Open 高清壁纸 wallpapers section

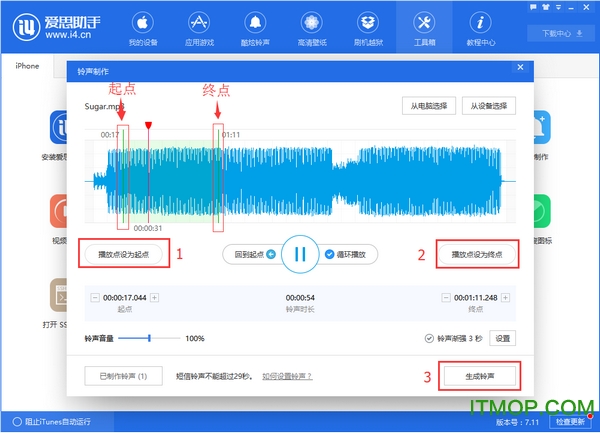point(314,28)
